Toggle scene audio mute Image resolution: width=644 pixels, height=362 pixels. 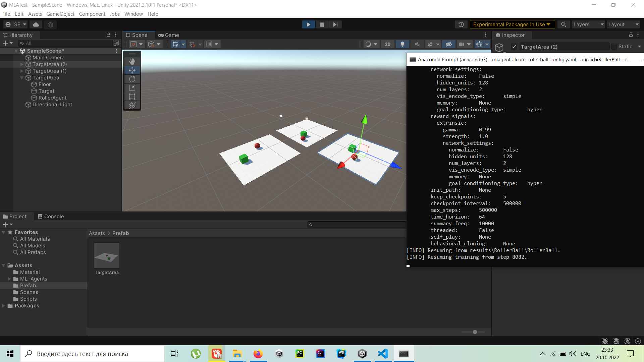pyautogui.click(x=417, y=44)
